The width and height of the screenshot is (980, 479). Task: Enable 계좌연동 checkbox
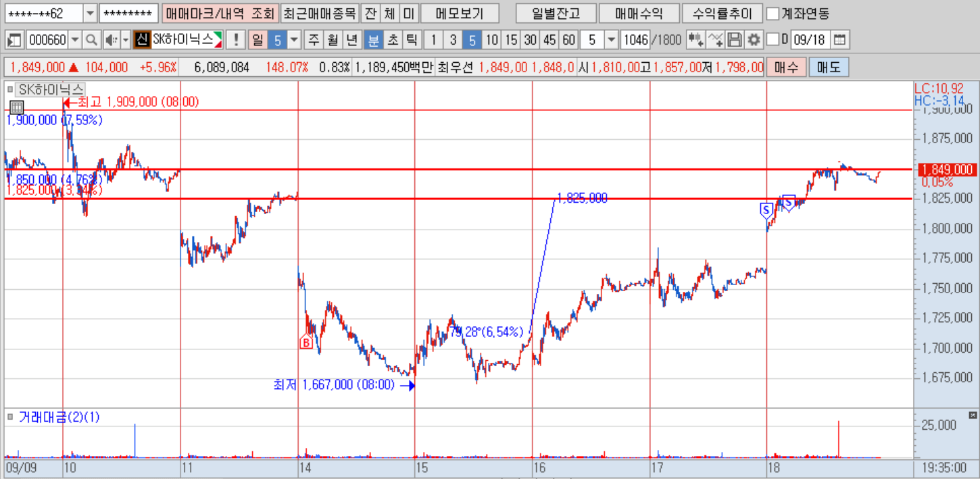click(x=774, y=13)
